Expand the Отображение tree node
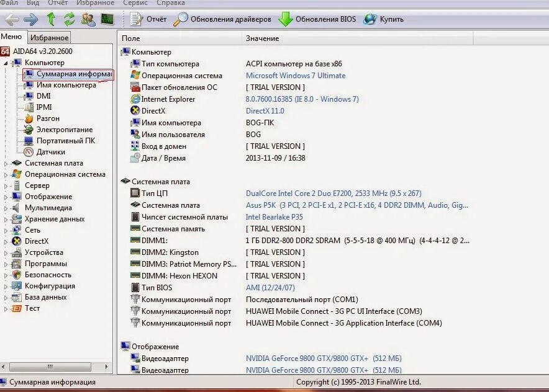 [x=6, y=197]
